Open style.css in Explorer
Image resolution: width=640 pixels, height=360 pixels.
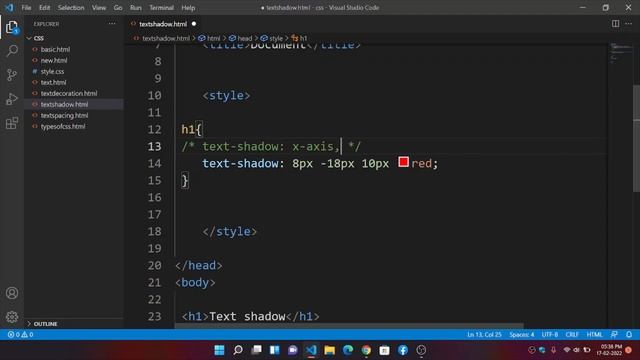(x=52, y=71)
